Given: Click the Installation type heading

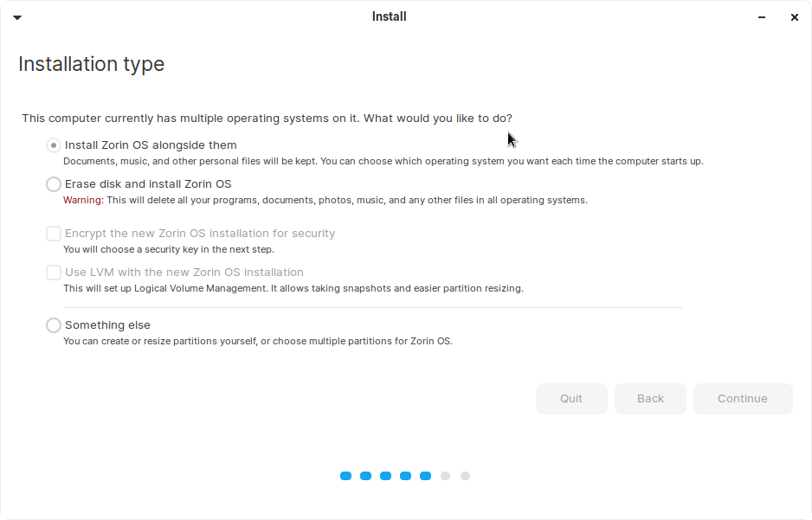Looking at the screenshot, I should [x=91, y=64].
